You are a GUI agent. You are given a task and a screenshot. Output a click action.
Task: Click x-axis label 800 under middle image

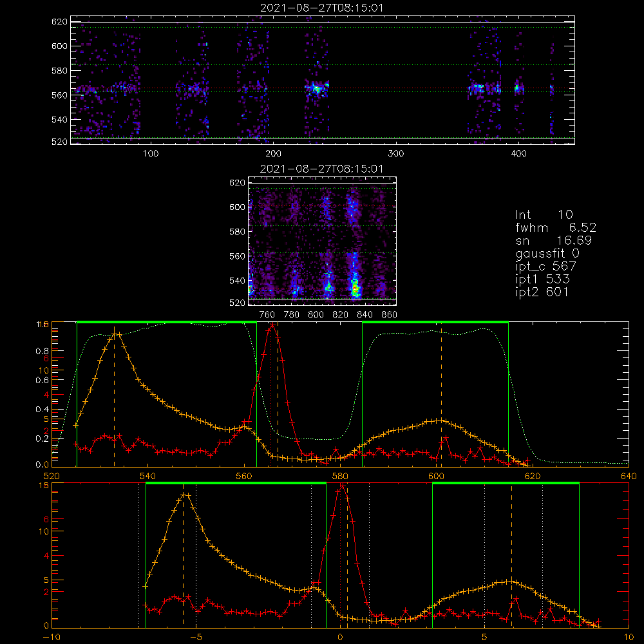tap(316, 315)
